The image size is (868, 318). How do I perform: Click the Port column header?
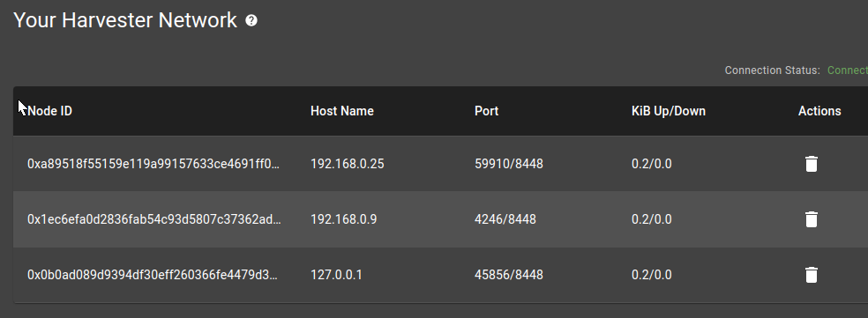[x=487, y=111]
